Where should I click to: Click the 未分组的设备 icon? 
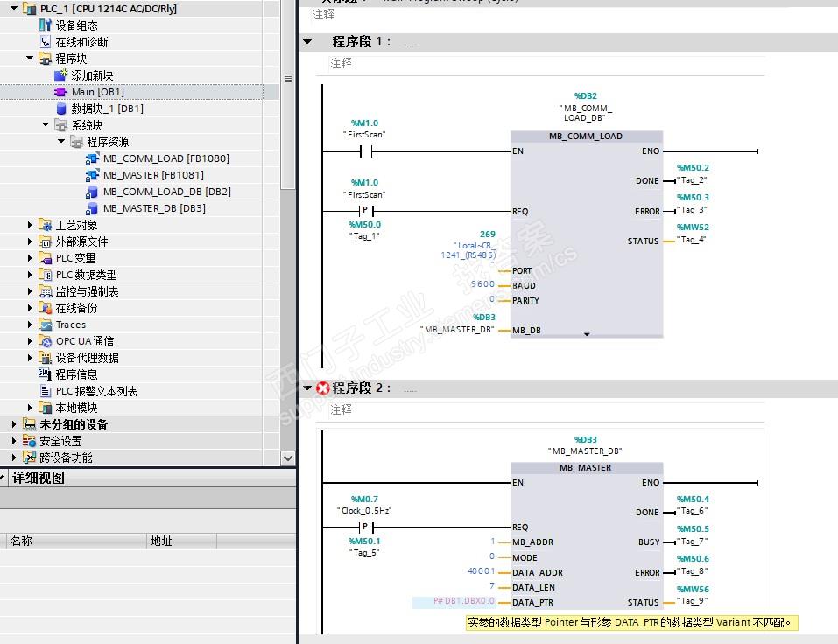pos(29,424)
